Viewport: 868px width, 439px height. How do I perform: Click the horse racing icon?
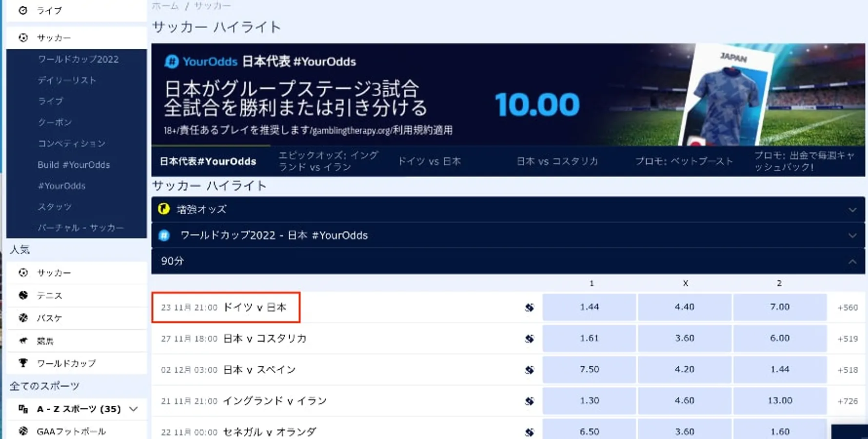(23, 340)
